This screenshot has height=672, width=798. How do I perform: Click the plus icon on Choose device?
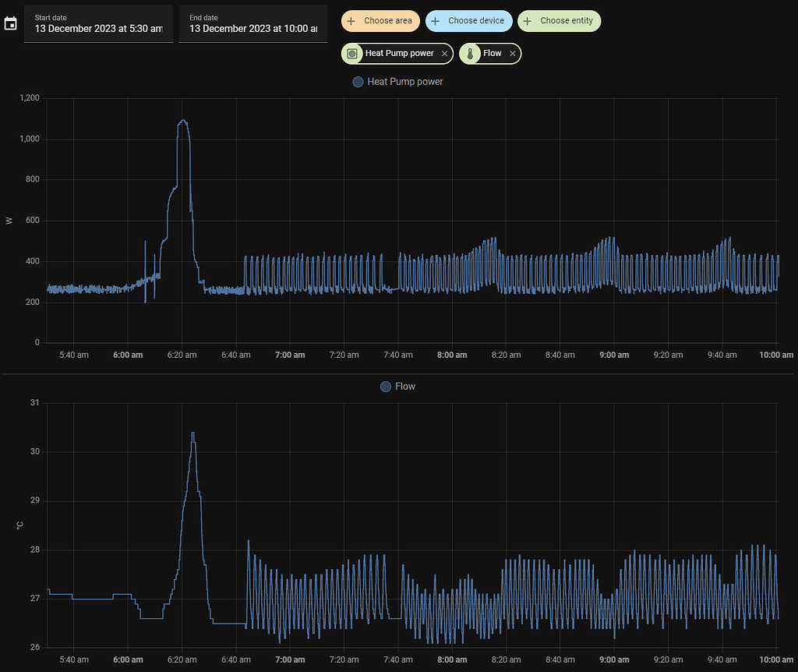coord(436,21)
